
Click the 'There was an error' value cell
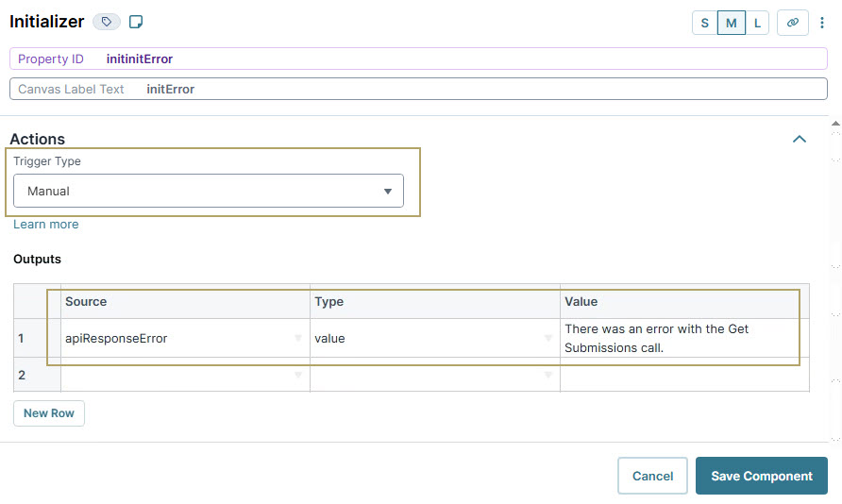tap(684, 338)
